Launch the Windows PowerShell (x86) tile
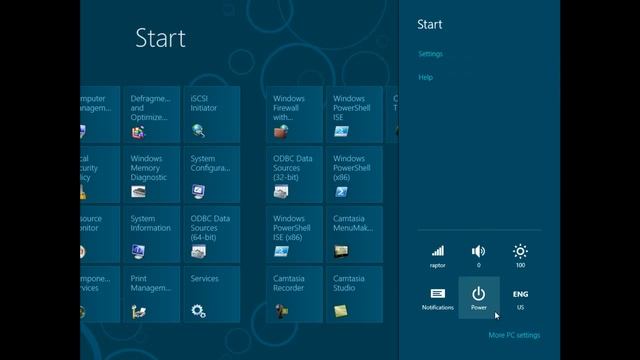This screenshot has height=360, width=640. (x=354, y=174)
